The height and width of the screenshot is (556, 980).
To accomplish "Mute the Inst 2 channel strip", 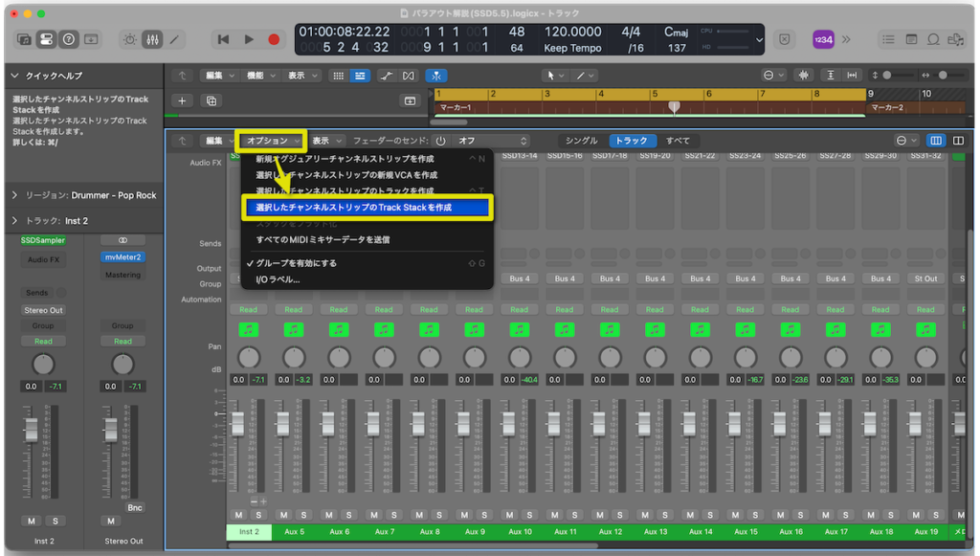I will 32,522.
